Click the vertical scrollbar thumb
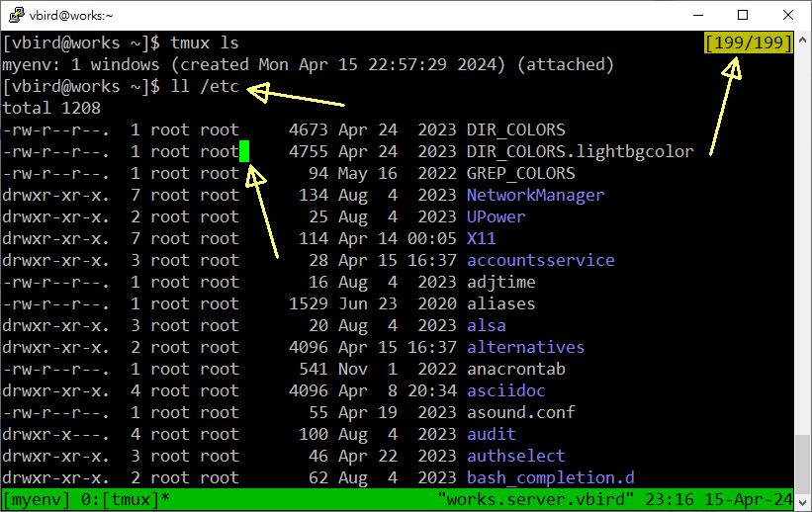This screenshot has height=512, width=812. (x=802, y=464)
